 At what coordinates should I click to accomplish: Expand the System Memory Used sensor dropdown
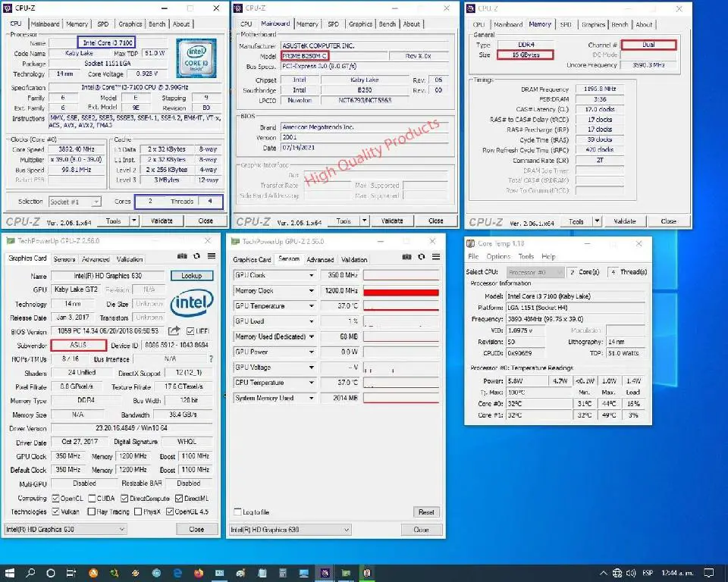[x=312, y=398]
